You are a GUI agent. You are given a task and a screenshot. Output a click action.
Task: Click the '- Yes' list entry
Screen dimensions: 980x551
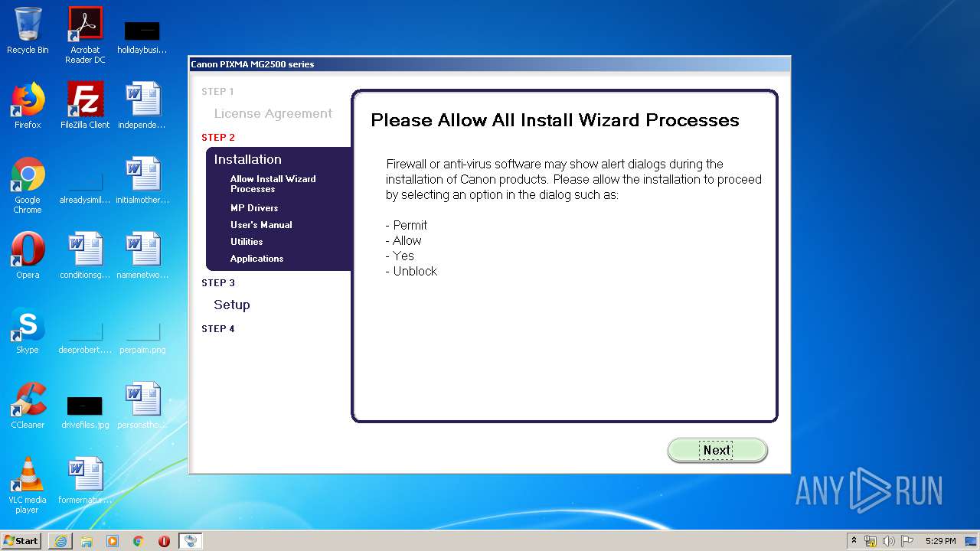[x=400, y=256]
